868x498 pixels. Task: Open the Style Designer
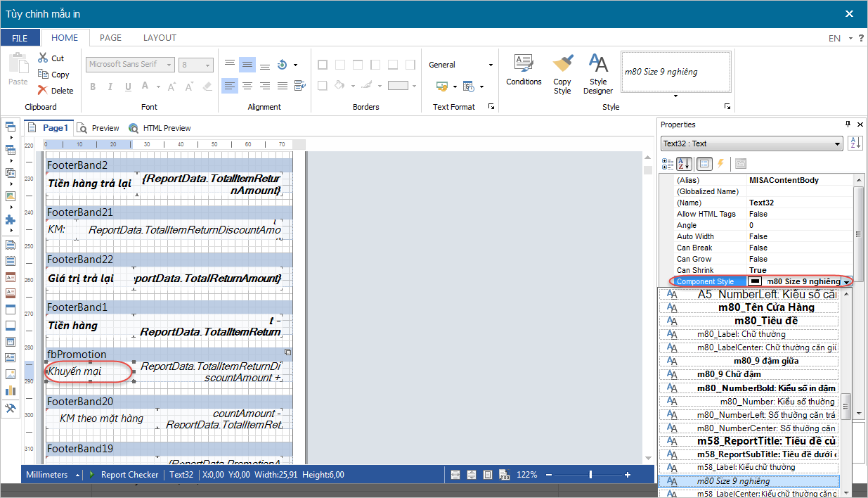click(x=598, y=74)
